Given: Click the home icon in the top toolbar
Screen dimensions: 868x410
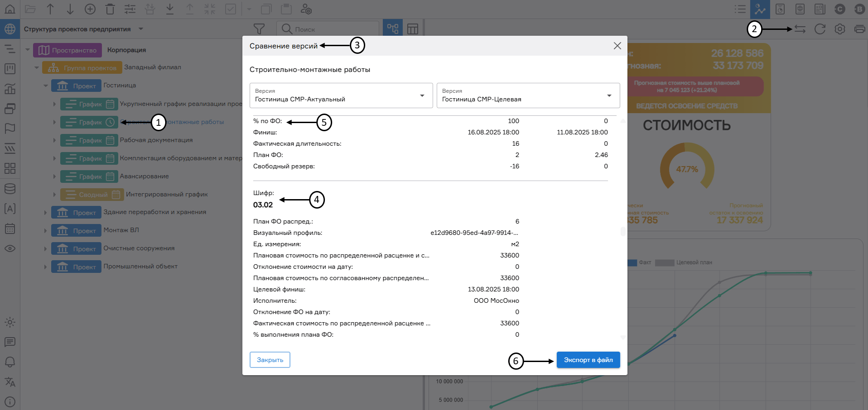Looking at the screenshot, I should tap(10, 9).
